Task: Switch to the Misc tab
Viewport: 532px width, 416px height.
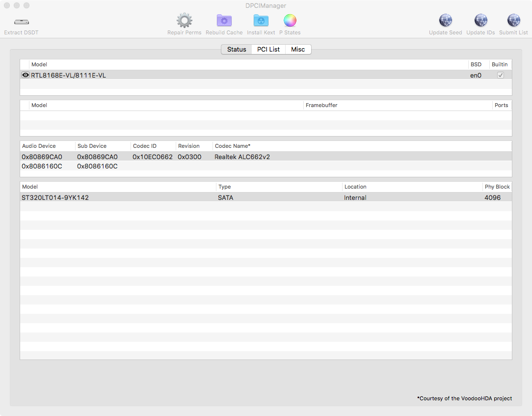Action: (x=298, y=50)
